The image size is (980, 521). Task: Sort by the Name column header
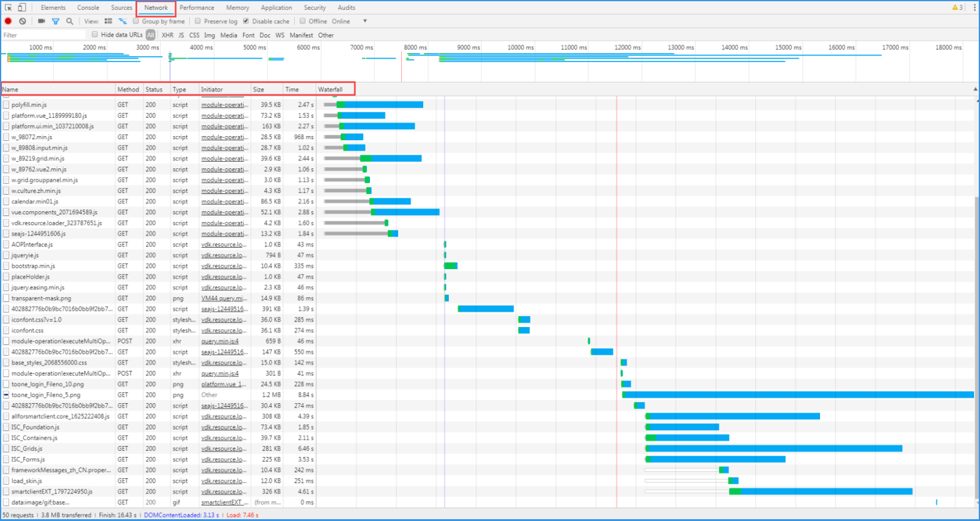click(x=58, y=89)
